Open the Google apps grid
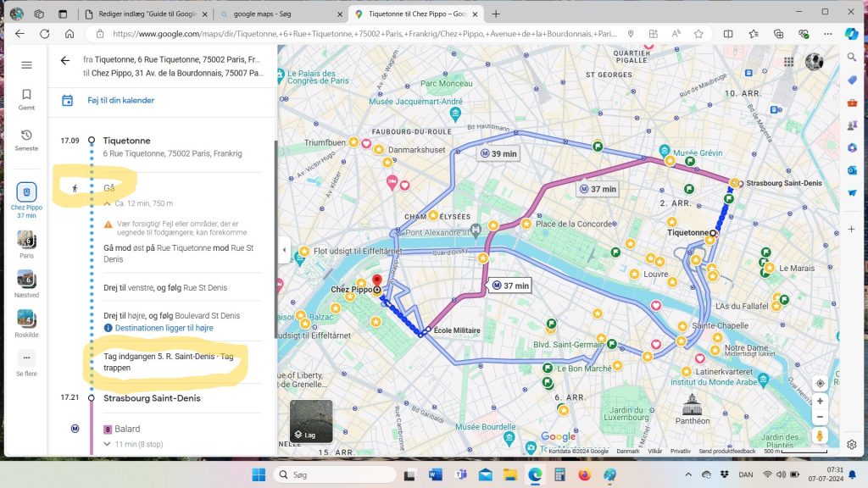Screen dimensions: 868x488 tap(789, 62)
